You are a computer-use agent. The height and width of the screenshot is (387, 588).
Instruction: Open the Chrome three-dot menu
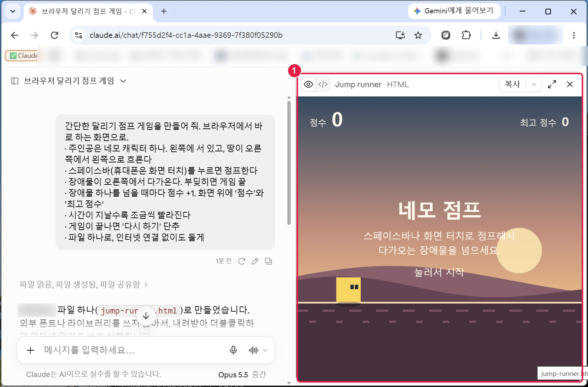click(574, 35)
